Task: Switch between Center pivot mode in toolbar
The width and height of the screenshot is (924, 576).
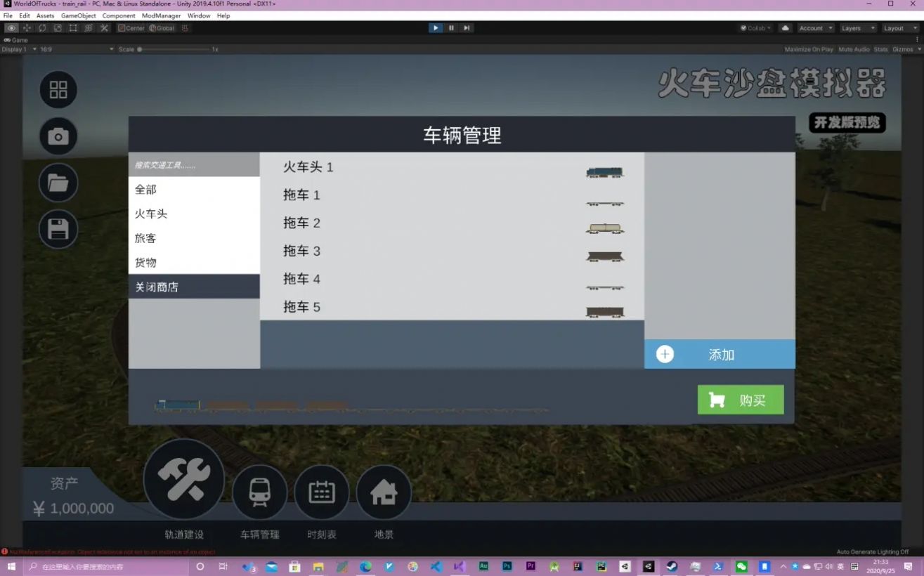Action: [131, 28]
